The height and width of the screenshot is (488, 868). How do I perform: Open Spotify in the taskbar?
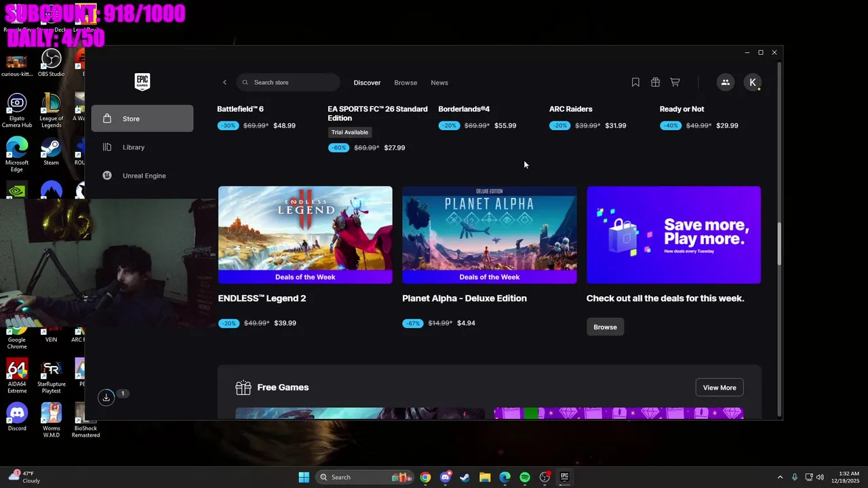coord(525,477)
